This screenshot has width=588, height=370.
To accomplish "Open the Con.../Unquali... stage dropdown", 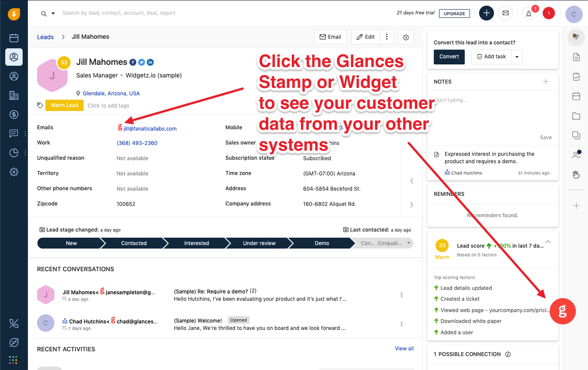I will pyautogui.click(x=385, y=243).
